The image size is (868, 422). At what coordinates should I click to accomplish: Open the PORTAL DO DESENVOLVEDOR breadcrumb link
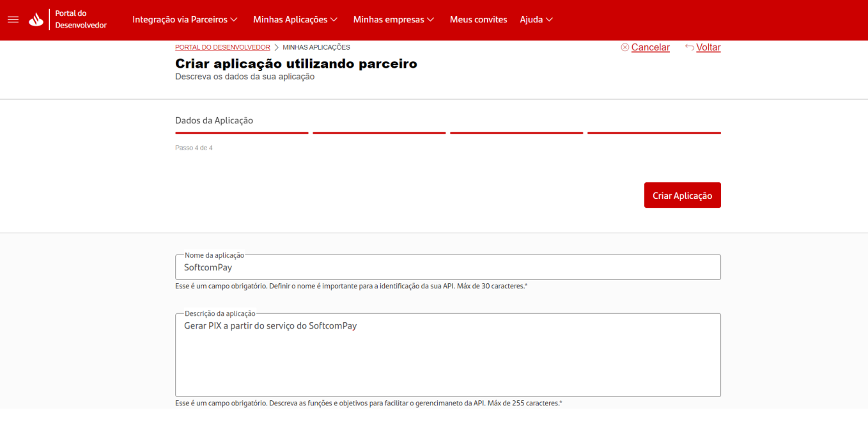coord(222,47)
